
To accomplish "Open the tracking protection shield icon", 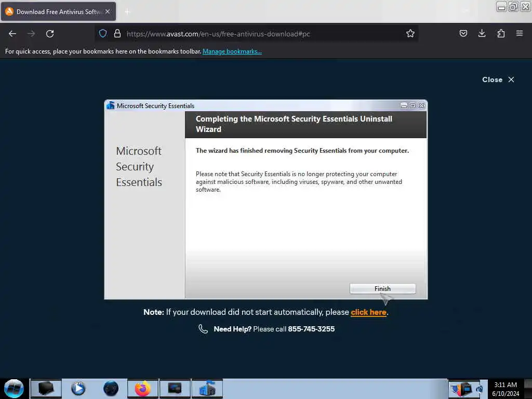I will [x=103, y=33].
